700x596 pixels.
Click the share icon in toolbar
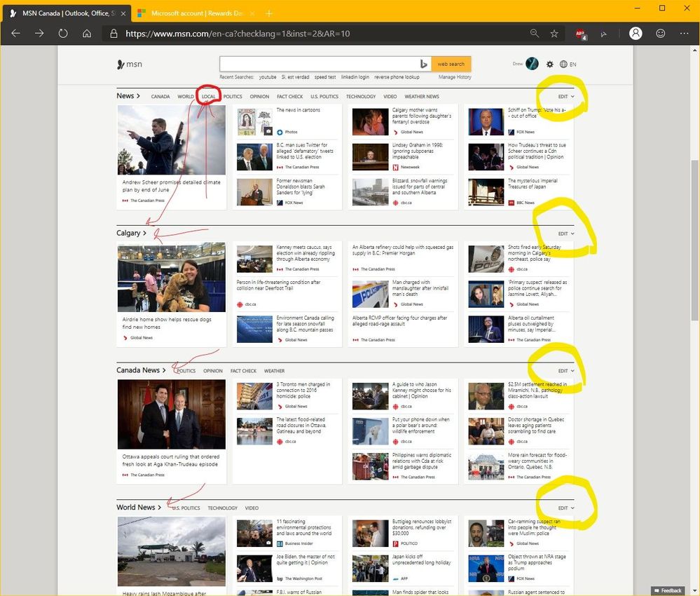click(603, 34)
